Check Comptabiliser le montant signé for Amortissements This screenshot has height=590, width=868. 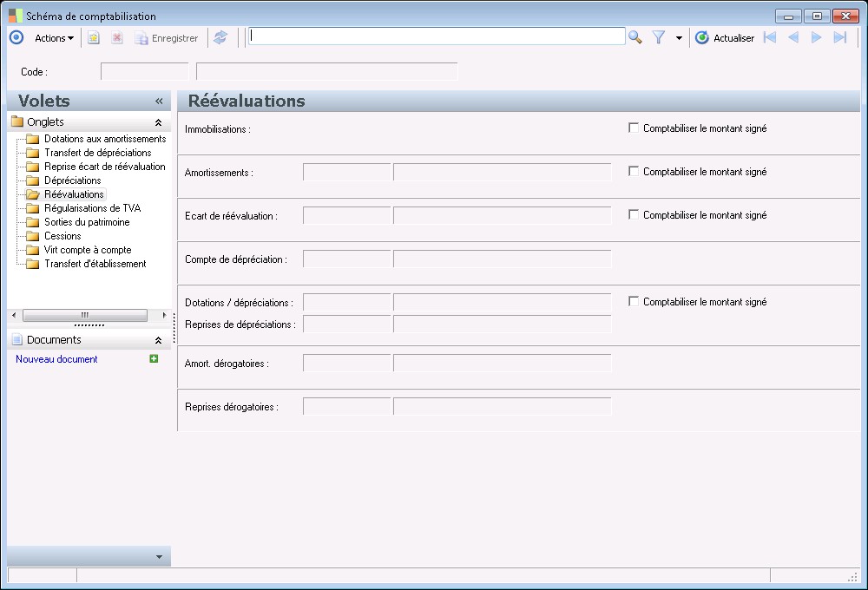click(x=634, y=171)
